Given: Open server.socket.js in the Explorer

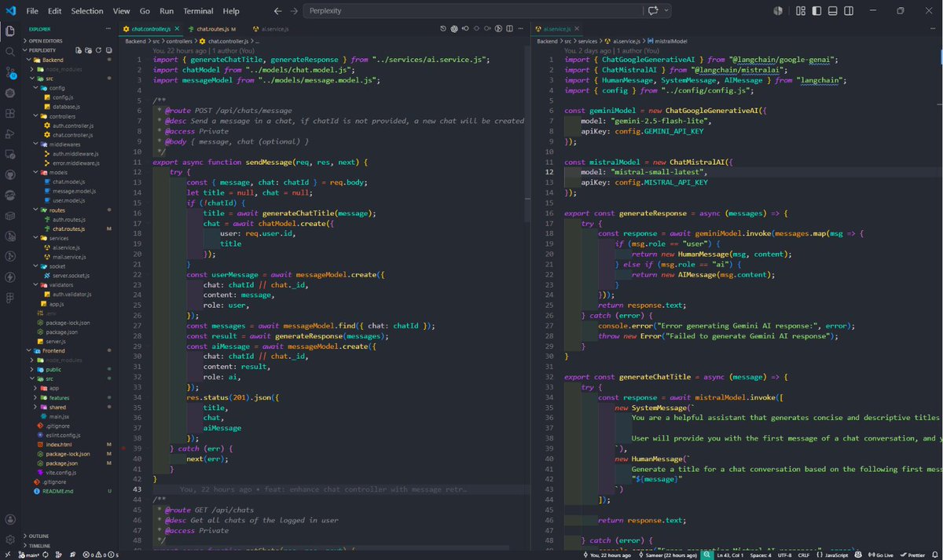Looking at the screenshot, I should tap(69, 275).
